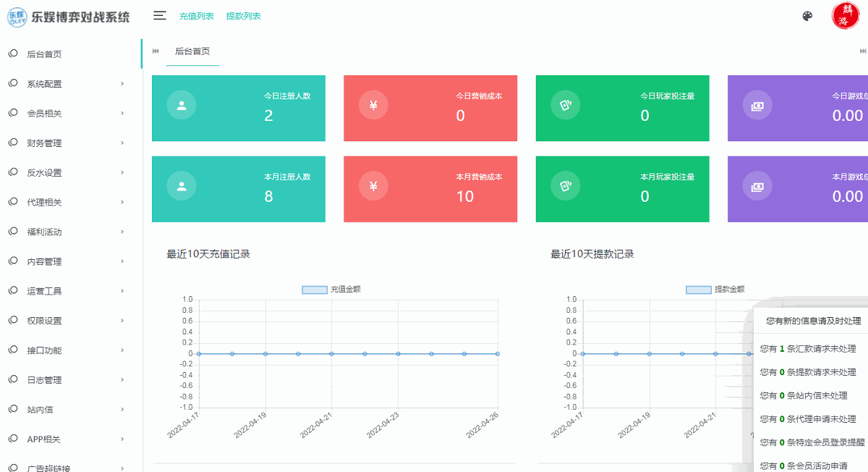Click the ¥ icon on 本月营销成本 card
The image size is (868, 472).
coord(373,185)
